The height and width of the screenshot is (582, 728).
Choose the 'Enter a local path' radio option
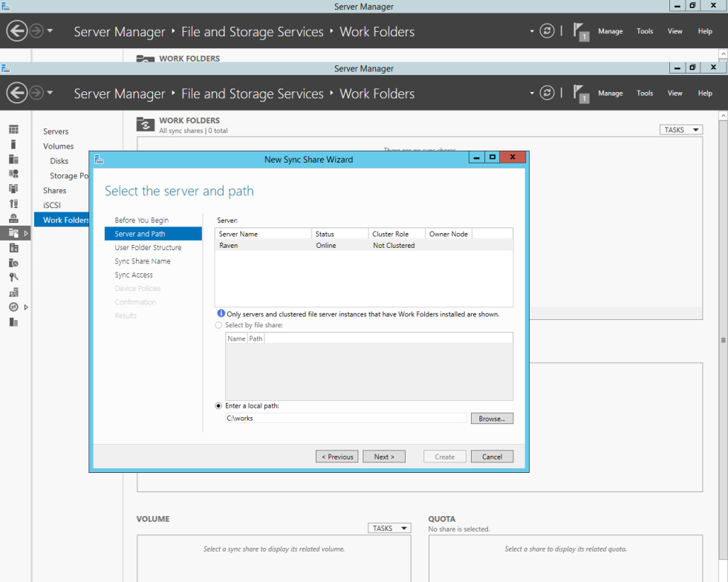[218, 406]
